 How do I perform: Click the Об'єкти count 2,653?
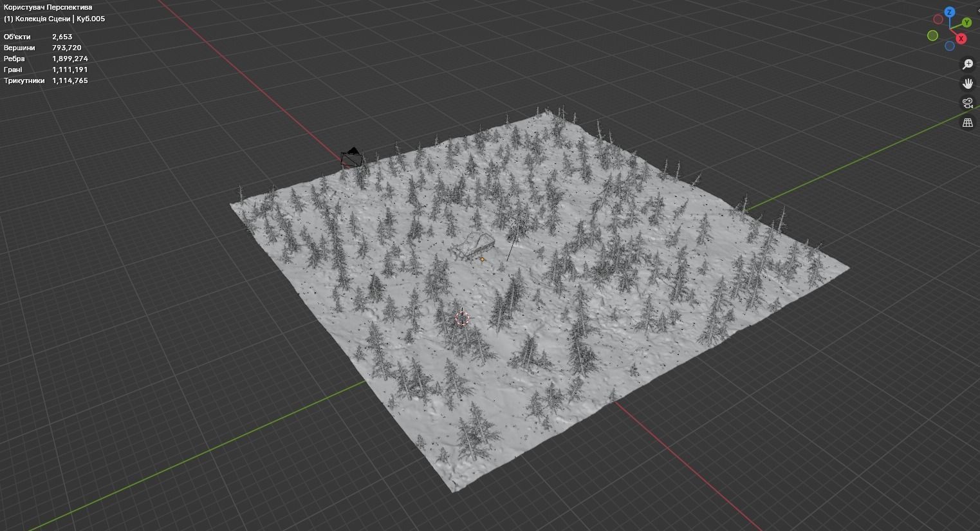(x=62, y=37)
